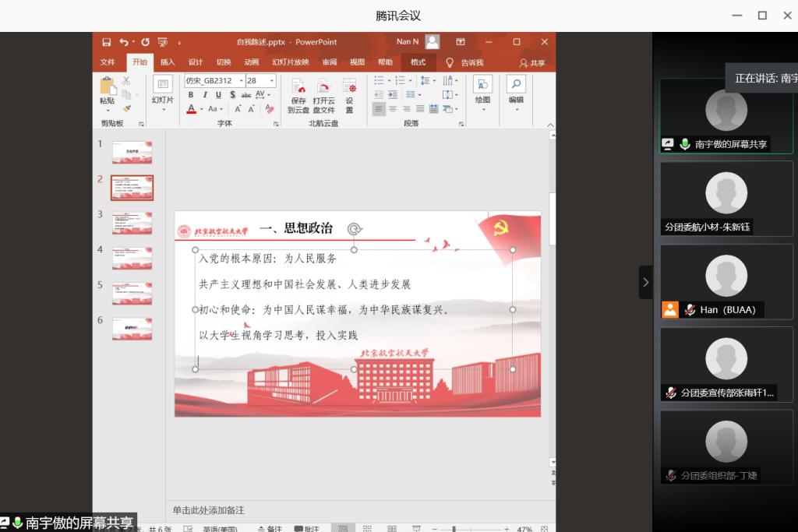Image resolution: width=798 pixels, height=532 pixels.
Task: Toggle Underline formatting
Action: point(218,95)
